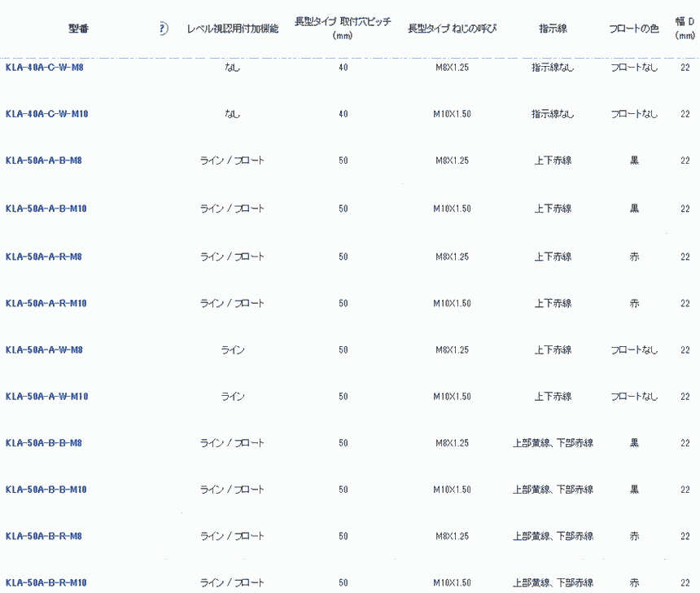Screen dimensions: 700x593
Task: Open the KLA-50A-B-B-M10 link
Action: click(46, 490)
